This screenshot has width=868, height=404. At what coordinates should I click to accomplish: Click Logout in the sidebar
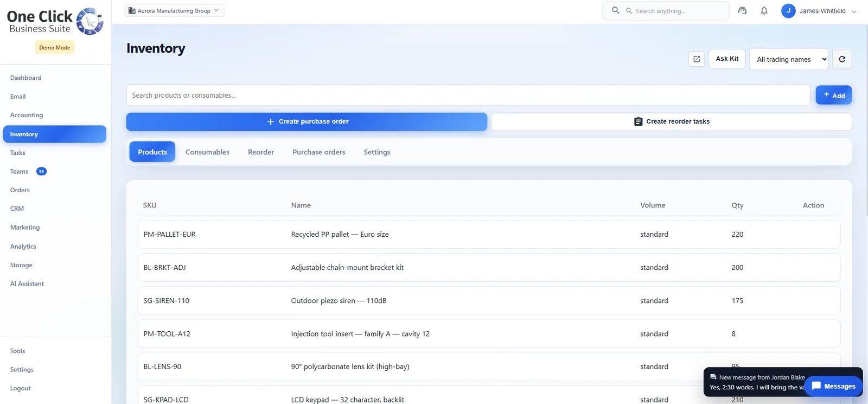tap(20, 388)
